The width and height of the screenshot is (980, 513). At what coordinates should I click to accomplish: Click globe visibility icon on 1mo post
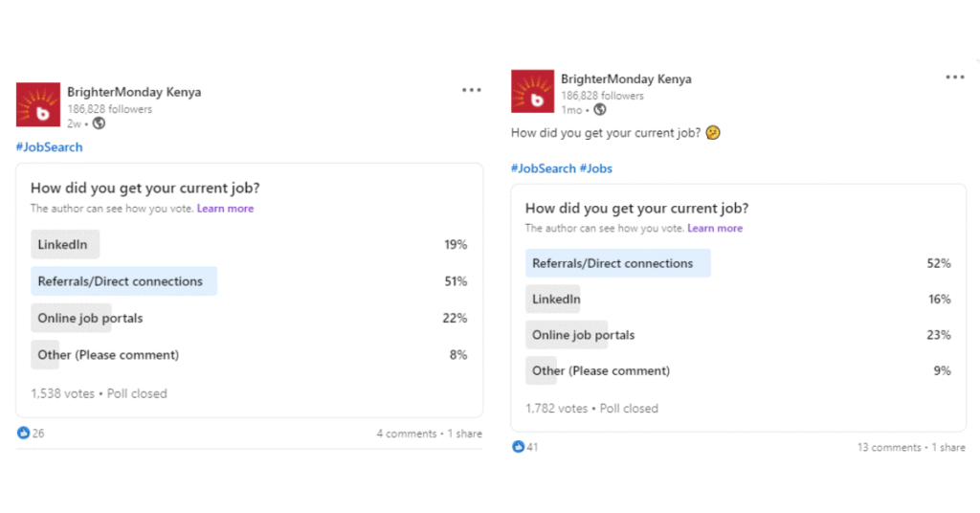(600, 110)
